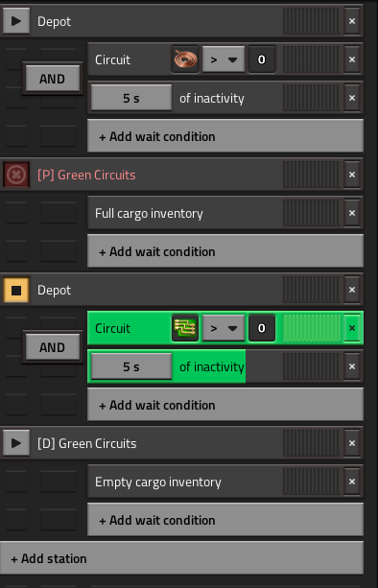
Task: Add wait condition under [P] Green Circuits
Action: pyautogui.click(x=225, y=251)
